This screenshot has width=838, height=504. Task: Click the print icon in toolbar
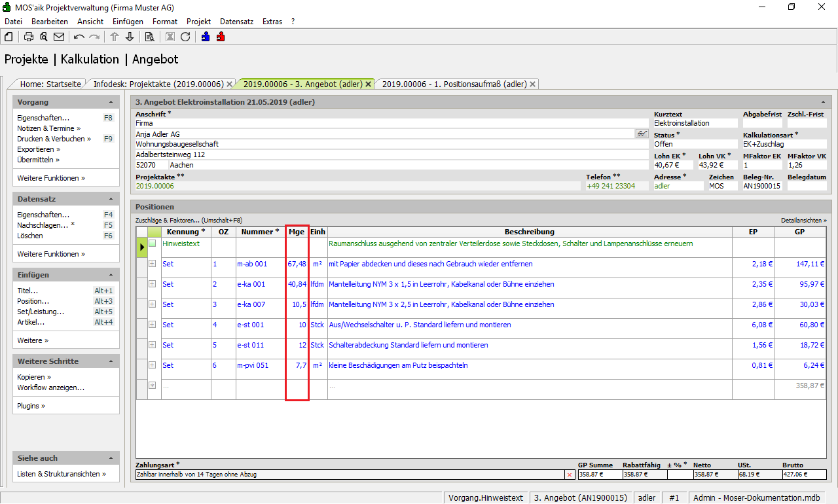pos(29,37)
